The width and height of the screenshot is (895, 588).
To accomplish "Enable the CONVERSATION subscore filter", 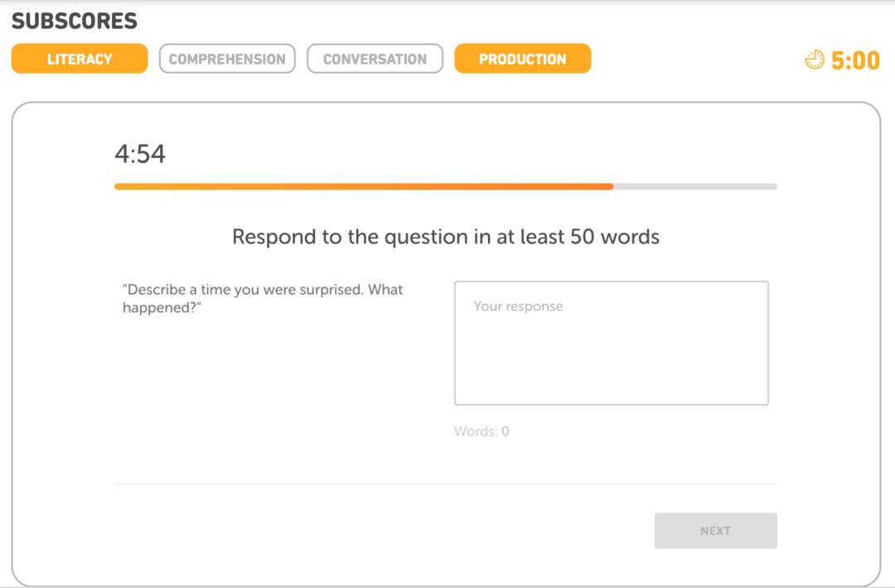I will (x=375, y=59).
